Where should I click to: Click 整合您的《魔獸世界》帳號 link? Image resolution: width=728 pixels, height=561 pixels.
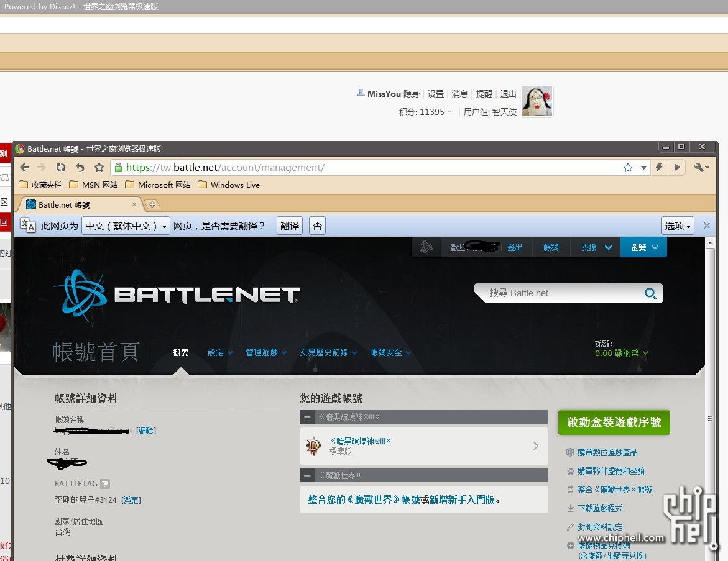364,499
